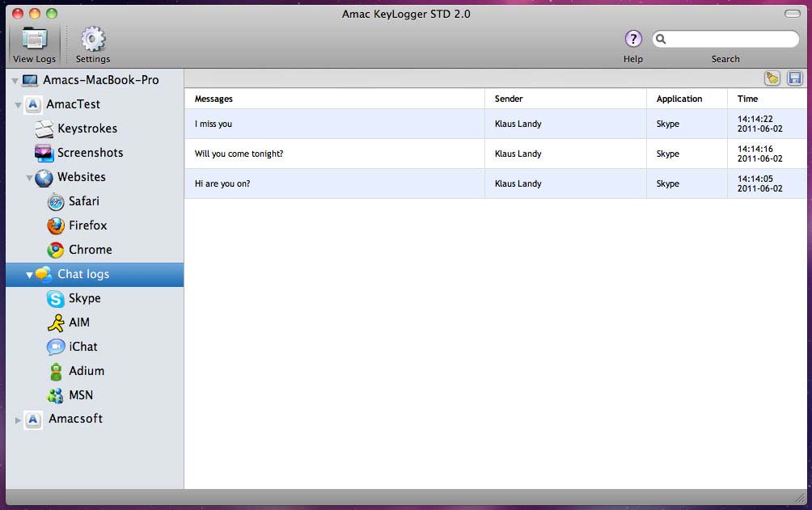This screenshot has width=812, height=510.
Task: Open the iChat bubble icon
Action: coord(56,347)
